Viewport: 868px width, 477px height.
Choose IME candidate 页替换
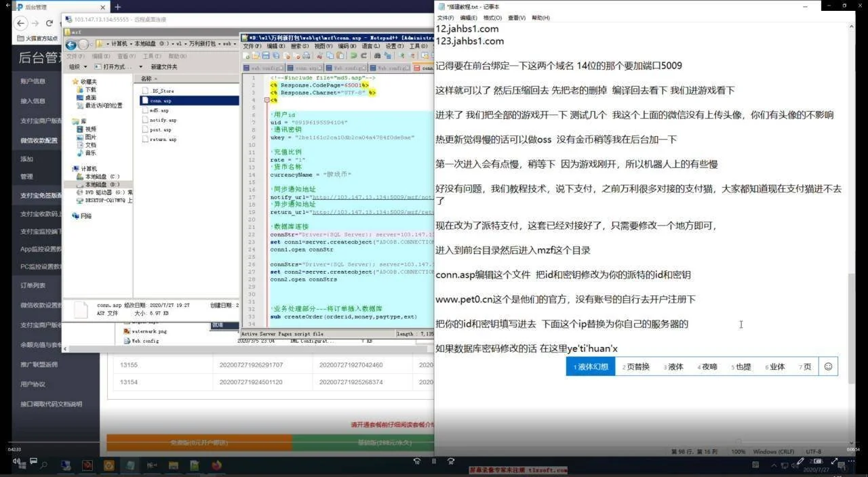tap(637, 367)
